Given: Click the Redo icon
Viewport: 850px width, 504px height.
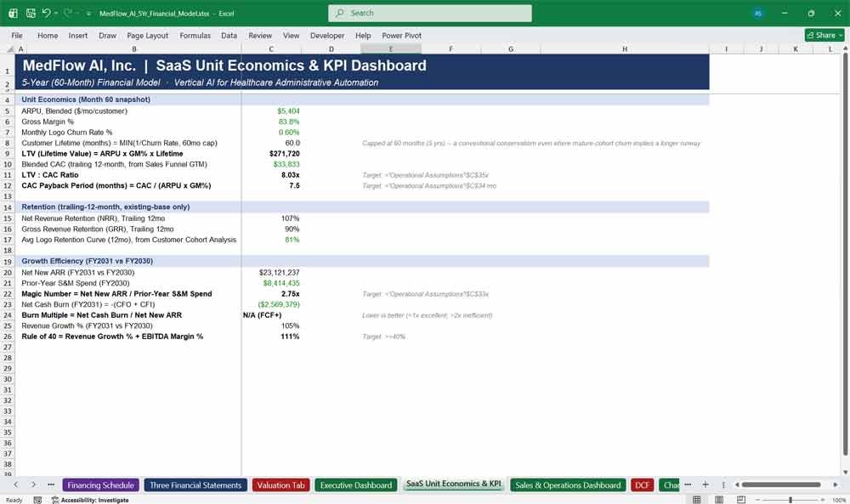Looking at the screenshot, I should click(68, 13).
